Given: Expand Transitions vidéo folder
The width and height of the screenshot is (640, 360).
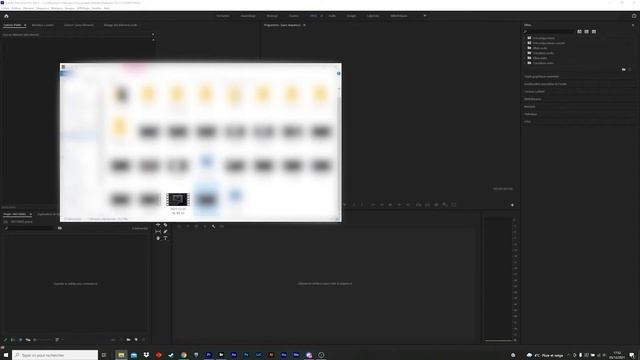Looking at the screenshot, I should (x=525, y=63).
